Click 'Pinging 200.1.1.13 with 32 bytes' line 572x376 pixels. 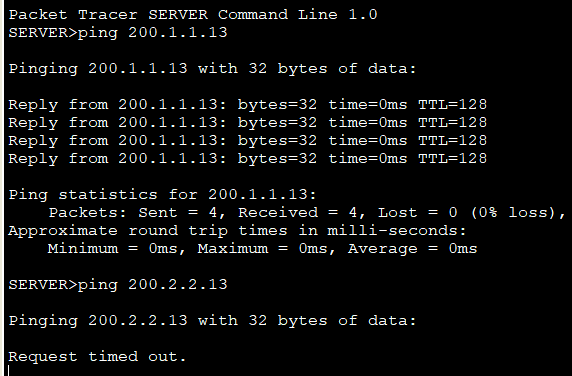coord(212,69)
